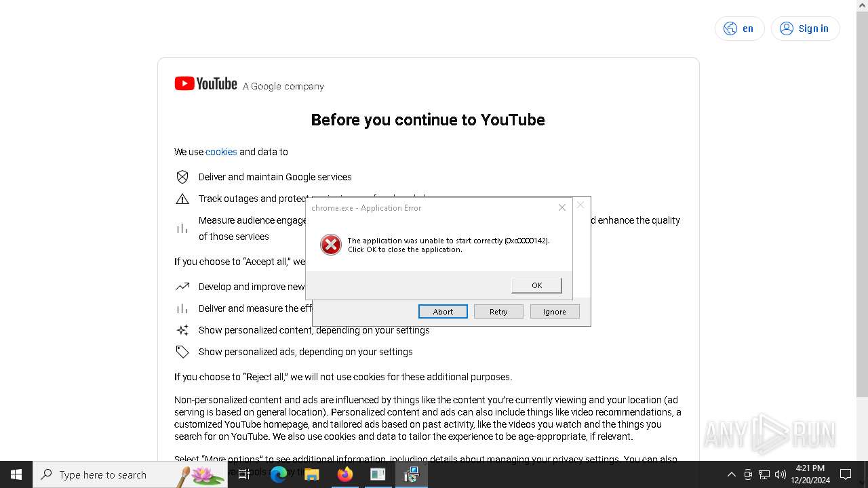Launch Firefox from taskbar
Image resolution: width=868 pixels, height=488 pixels.
tap(345, 474)
